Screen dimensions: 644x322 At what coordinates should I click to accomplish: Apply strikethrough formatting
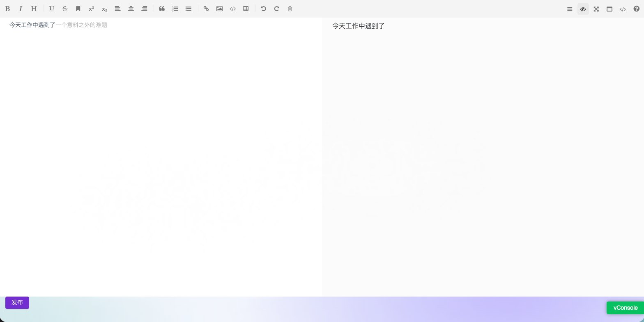click(65, 9)
